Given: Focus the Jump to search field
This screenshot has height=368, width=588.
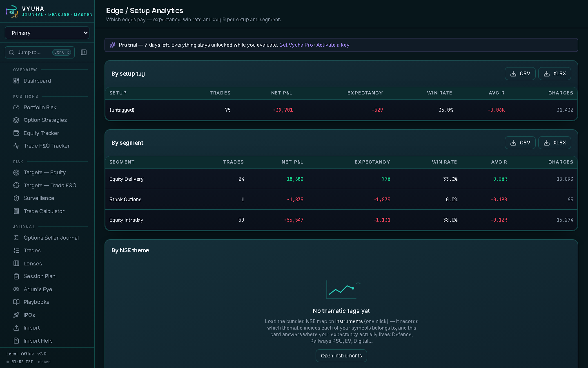Looking at the screenshot, I should pos(40,52).
